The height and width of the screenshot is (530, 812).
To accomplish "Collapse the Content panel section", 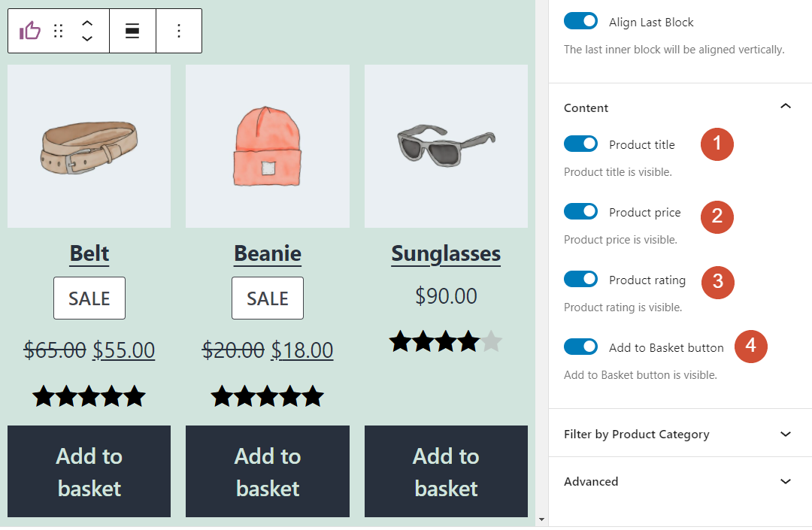I will click(786, 107).
